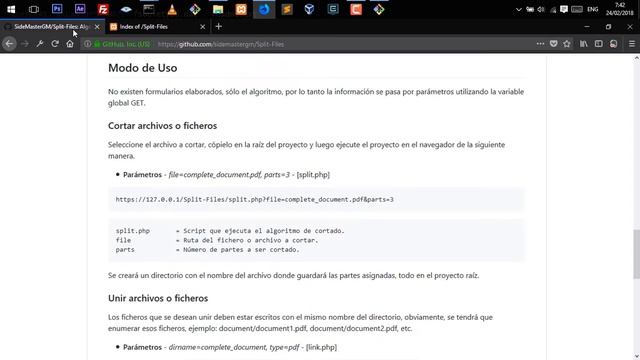Image resolution: width=640 pixels, height=360 pixels.
Task: Launch After Effects from the taskbar
Action: coord(80,9)
